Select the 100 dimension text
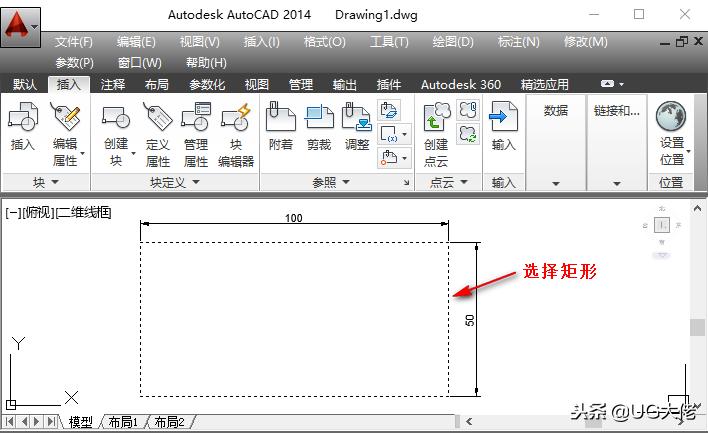 point(293,218)
